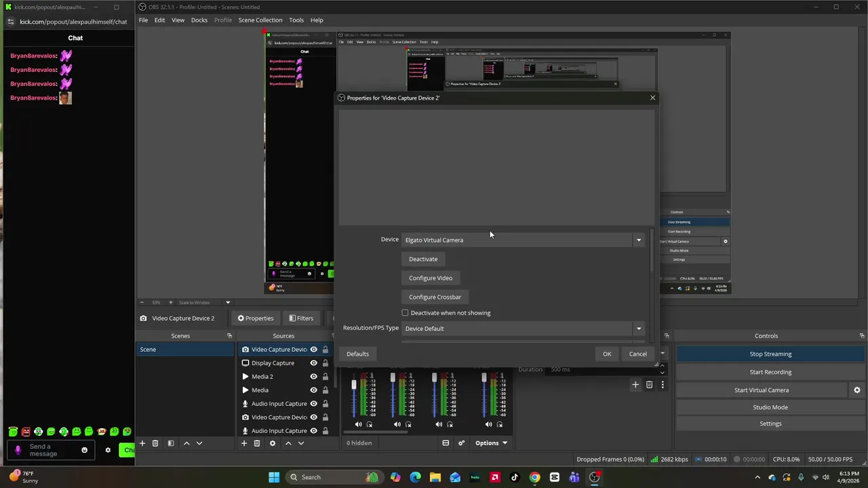Open the scene transition type dropdown arrow
This screenshot has width=868, height=488.
point(663,354)
